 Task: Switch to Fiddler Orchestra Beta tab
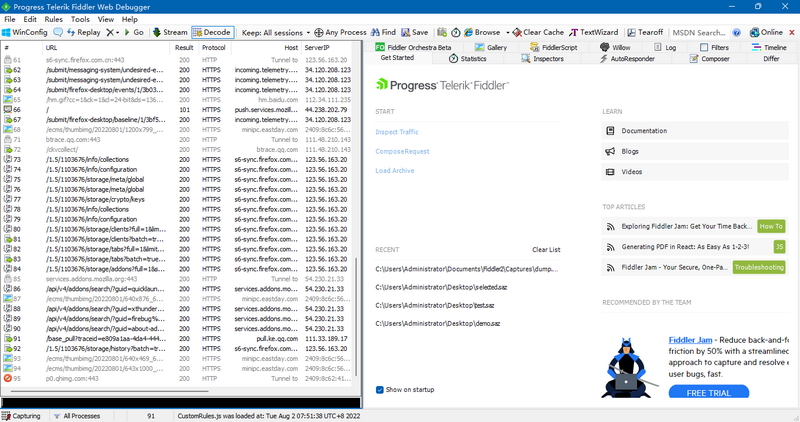pyautogui.click(x=413, y=47)
